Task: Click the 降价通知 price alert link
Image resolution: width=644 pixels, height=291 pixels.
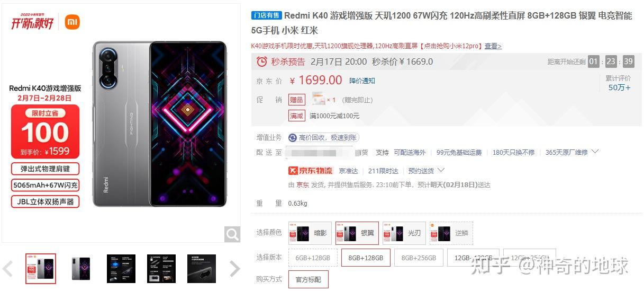Action: [x=362, y=81]
